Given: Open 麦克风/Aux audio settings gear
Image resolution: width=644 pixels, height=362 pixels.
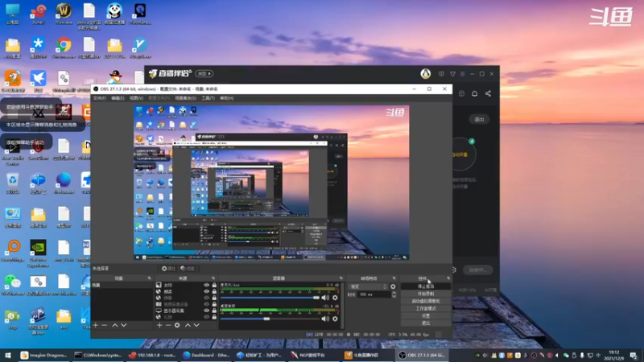Looking at the screenshot, I should 335,298.
